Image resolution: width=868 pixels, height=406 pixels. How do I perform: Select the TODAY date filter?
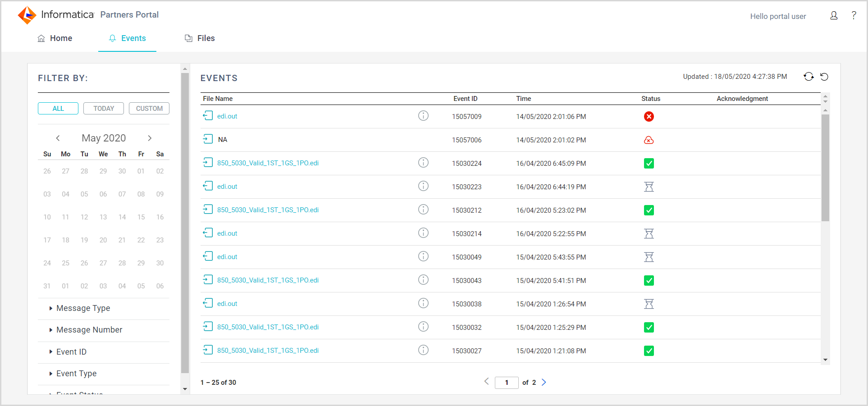point(104,109)
